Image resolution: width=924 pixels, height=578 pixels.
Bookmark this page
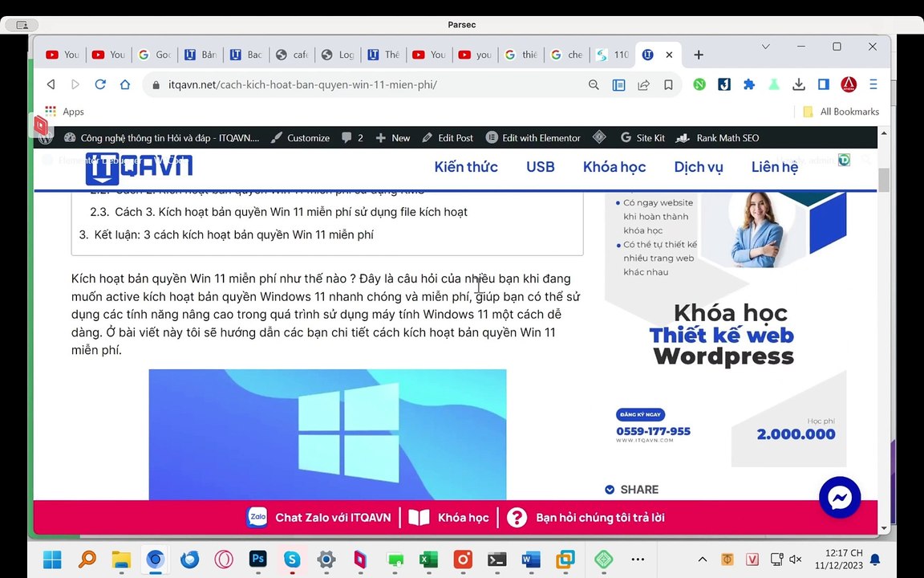668,85
